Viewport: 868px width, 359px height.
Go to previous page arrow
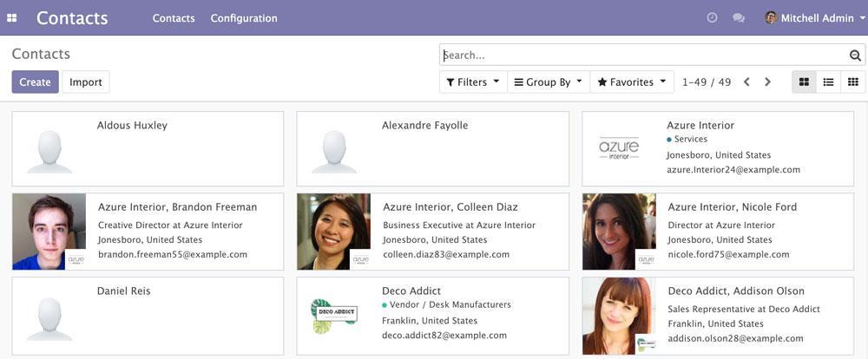point(746,82)
